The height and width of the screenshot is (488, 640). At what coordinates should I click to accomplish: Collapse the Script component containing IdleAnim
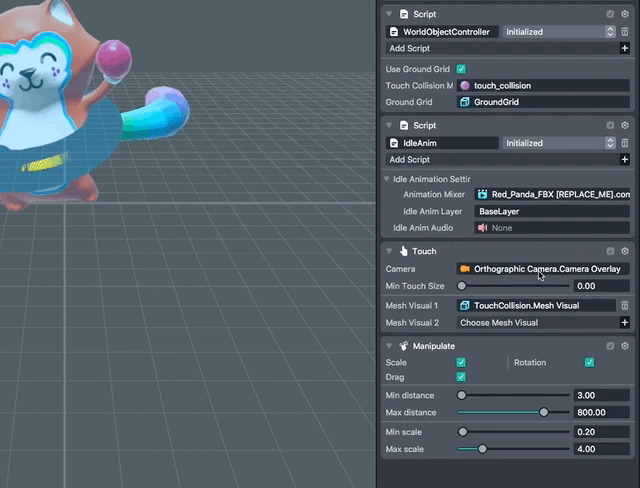click(389, 125)
